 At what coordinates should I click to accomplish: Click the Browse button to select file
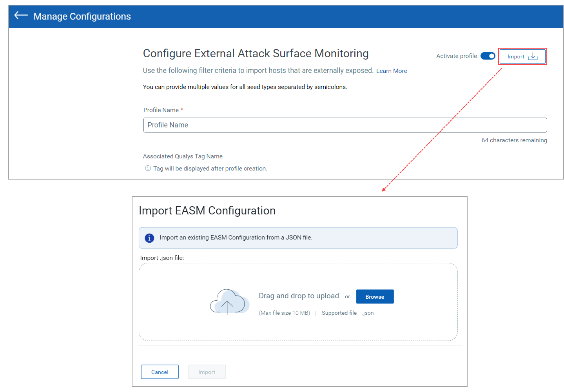(x=375, y=297)
